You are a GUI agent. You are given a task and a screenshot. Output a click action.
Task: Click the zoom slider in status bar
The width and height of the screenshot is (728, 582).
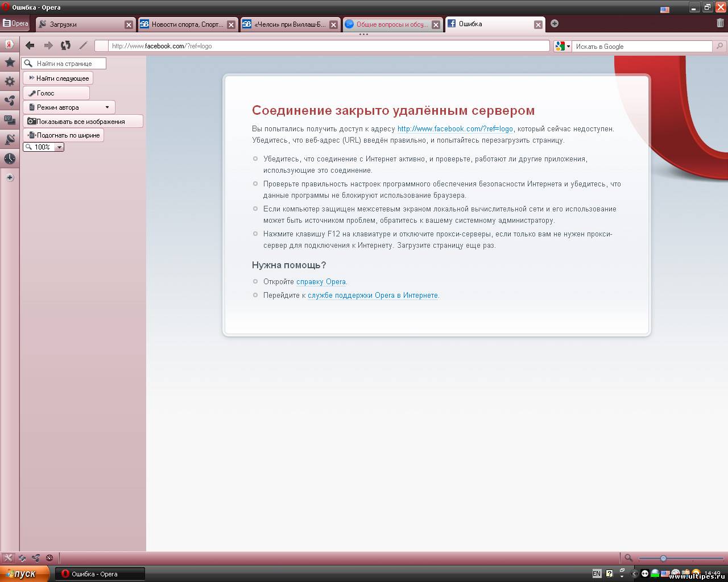pyautogui.click(x=663, y=558)
